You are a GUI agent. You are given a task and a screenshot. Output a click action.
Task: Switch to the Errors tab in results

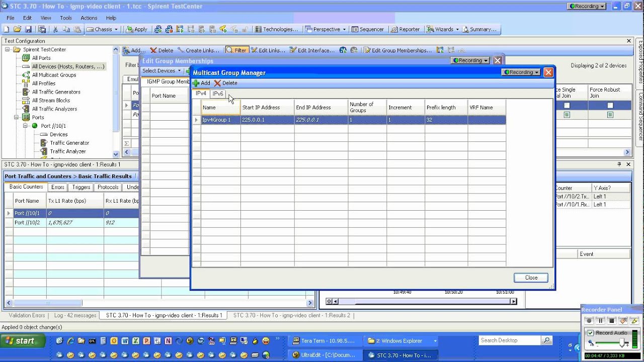pyautogui.click(x=58, y=187)
